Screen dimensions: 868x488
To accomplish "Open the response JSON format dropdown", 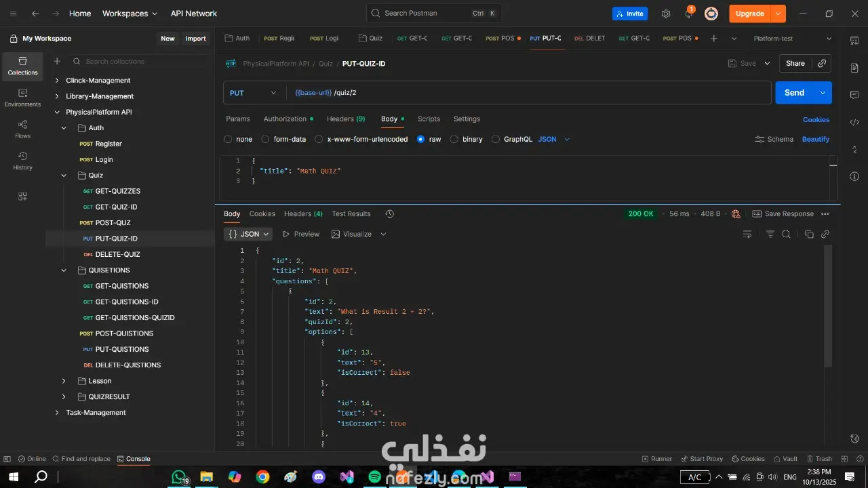I will [248, 234].
